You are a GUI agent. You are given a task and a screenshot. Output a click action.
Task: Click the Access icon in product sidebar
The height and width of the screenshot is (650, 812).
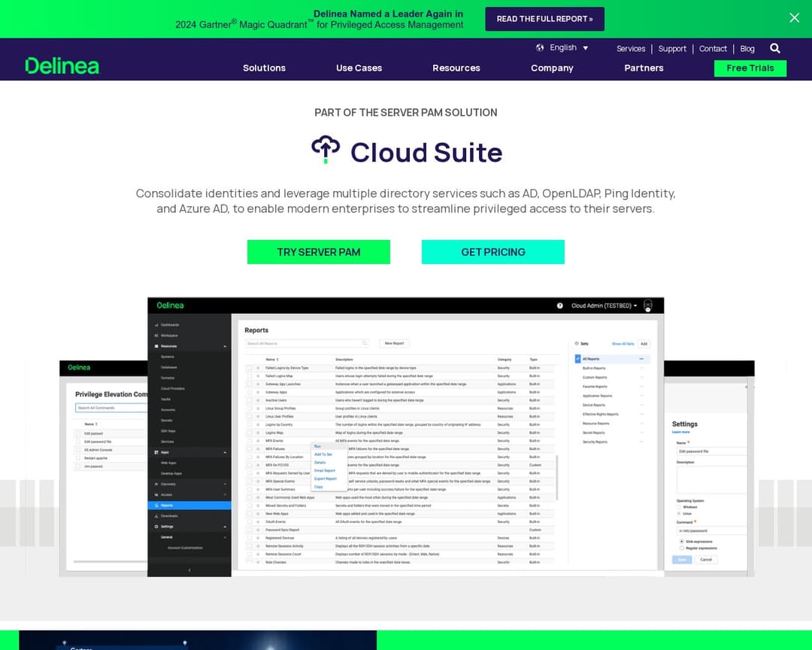click(x=156, y=494)
